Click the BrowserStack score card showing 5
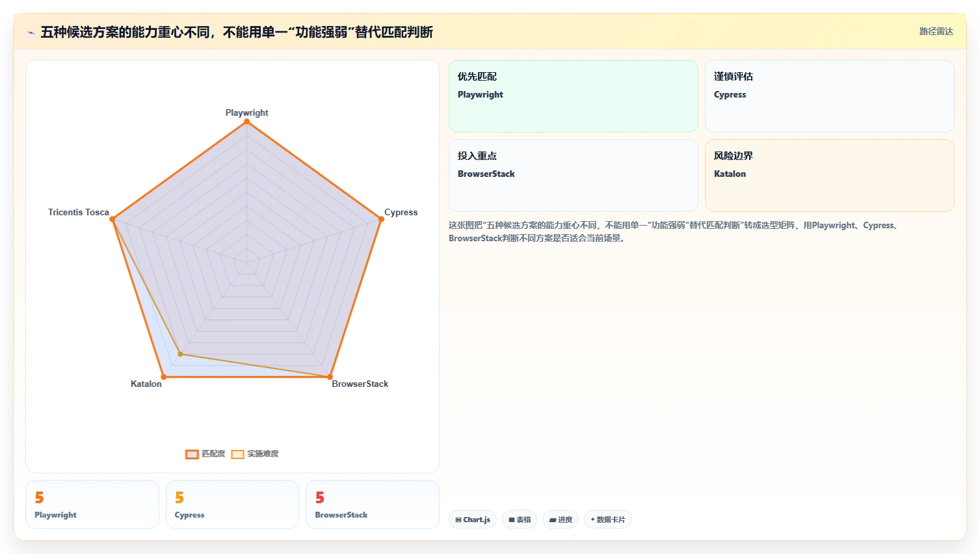Screen dimensions: 980x554 tap(373, 504)
